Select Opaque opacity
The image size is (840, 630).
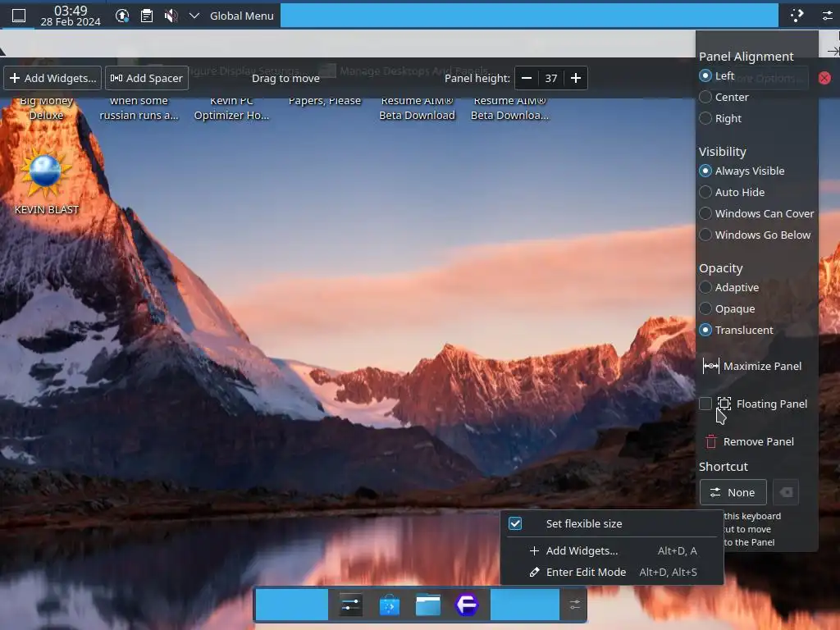pyautogui.click(x=727, y=308)
